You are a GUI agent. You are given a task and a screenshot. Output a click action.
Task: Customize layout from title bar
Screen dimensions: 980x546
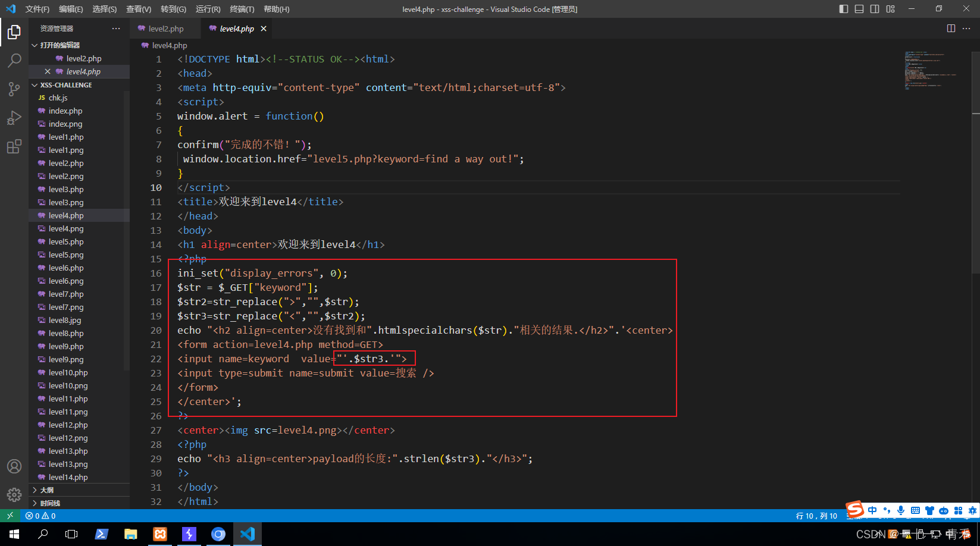pos(891,9)
